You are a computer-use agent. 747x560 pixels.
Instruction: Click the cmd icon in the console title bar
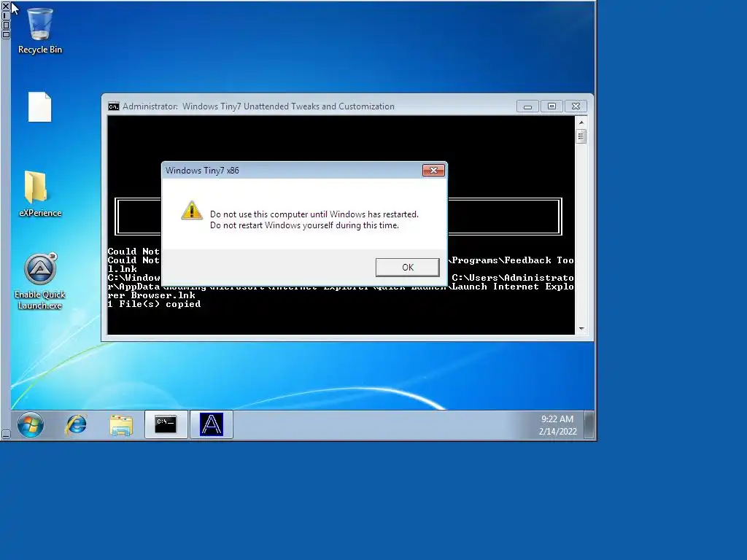113,106
